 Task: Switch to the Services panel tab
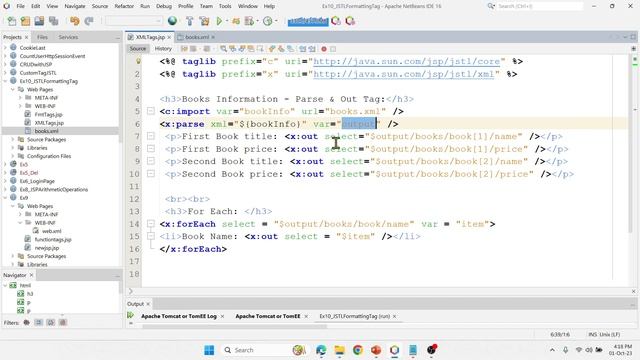point(68,37)
